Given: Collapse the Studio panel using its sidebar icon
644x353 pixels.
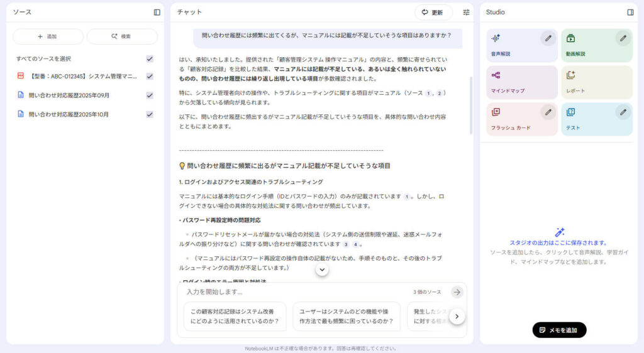Looking at the screenshot, I should point(630,13).
